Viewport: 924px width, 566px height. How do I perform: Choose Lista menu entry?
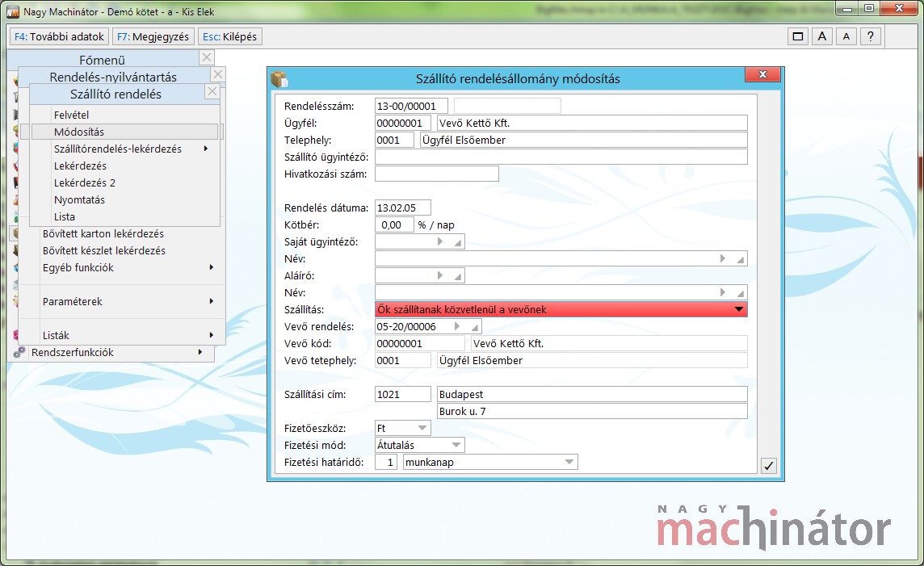[x=65, y=216]
